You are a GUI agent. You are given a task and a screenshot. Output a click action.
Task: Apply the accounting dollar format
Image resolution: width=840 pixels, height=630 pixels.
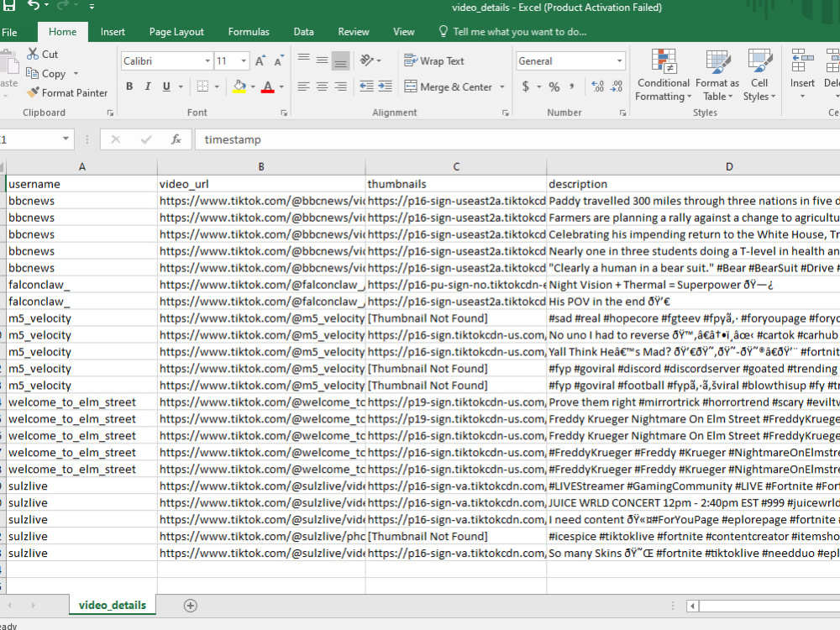pos(526,87)
